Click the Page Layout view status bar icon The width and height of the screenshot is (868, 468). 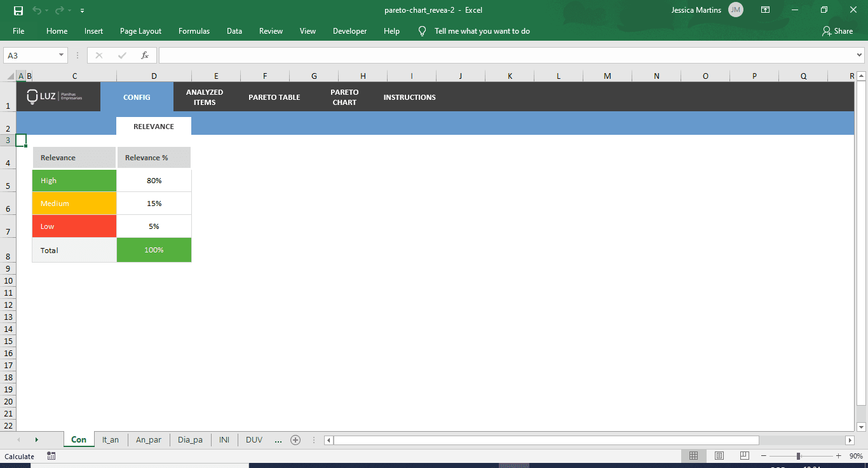(719, 456)
